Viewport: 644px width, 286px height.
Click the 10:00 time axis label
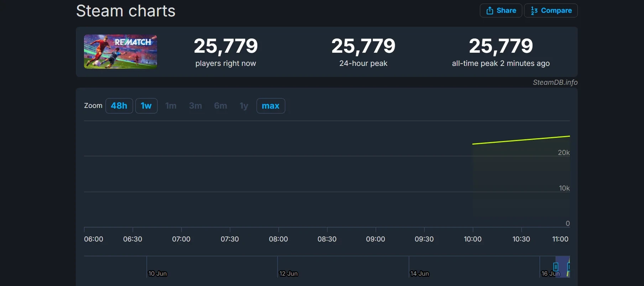pyautogui.click(x=472, y=239)
